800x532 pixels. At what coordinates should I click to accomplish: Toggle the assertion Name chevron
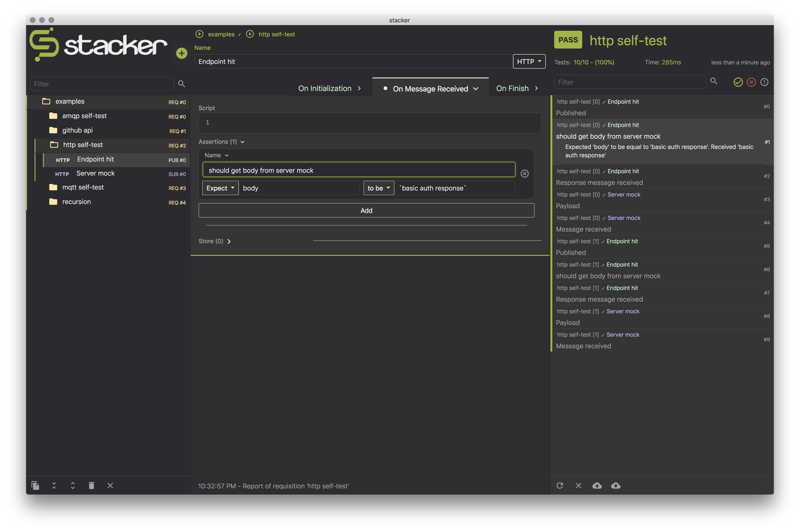(226, 155)
